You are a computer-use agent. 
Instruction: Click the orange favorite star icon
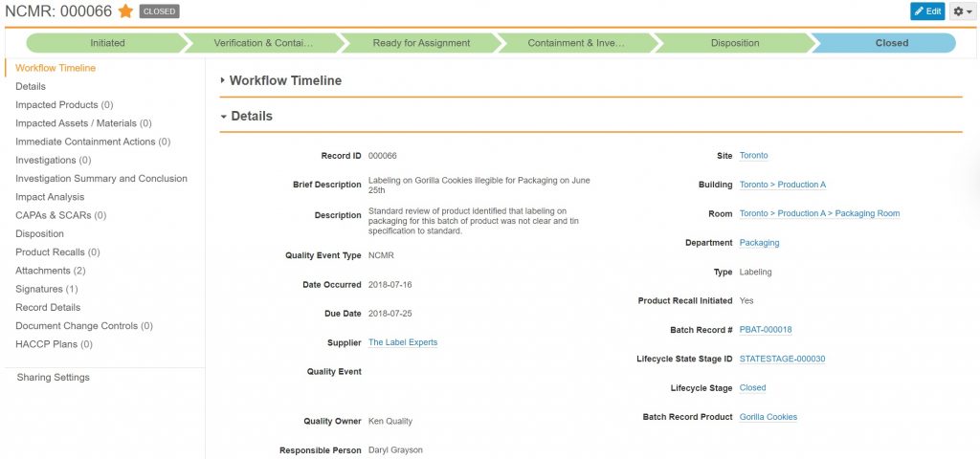pyautogui.click(x=125, y=11)
